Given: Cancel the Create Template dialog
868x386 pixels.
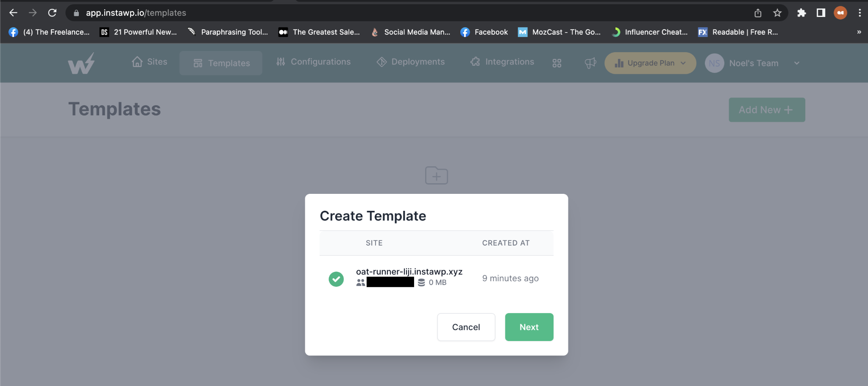Looking at the screenshot, I should point(466,327).
